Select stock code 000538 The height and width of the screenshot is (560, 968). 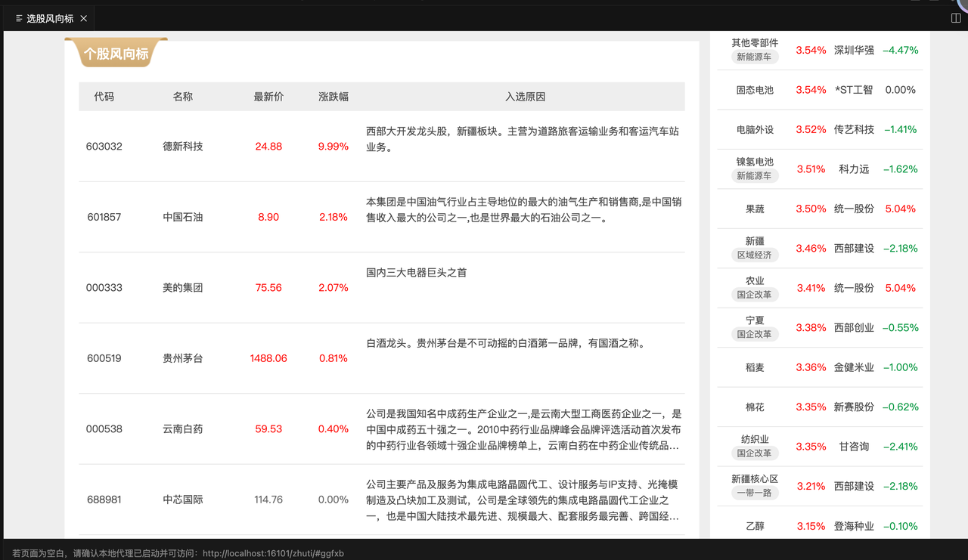[x=104, y=429]
